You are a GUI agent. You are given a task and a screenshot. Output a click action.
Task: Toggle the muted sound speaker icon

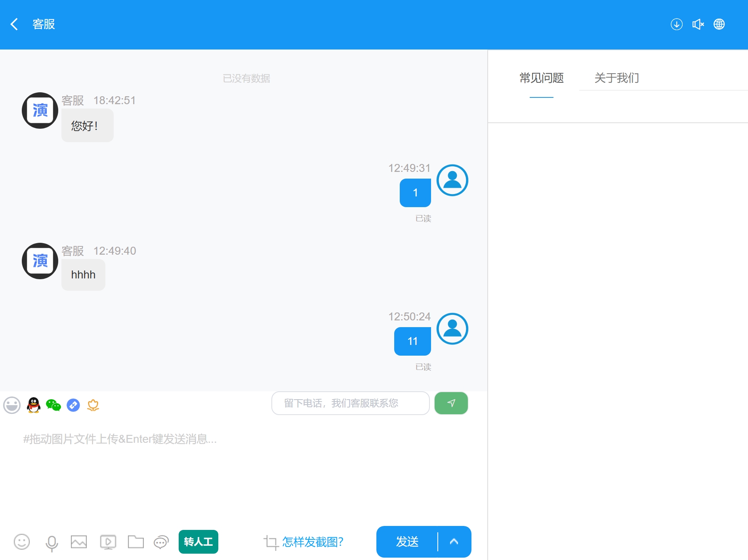pos(698,25)
